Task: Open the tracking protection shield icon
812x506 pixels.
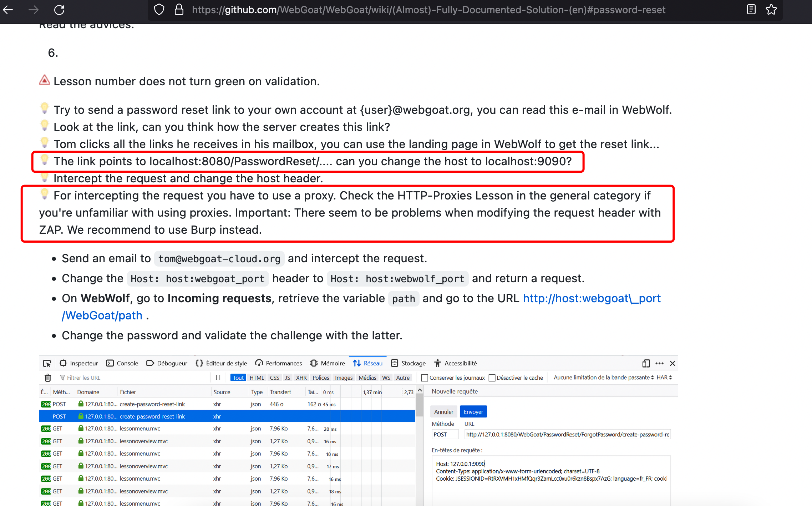Action: coord(159,10)
